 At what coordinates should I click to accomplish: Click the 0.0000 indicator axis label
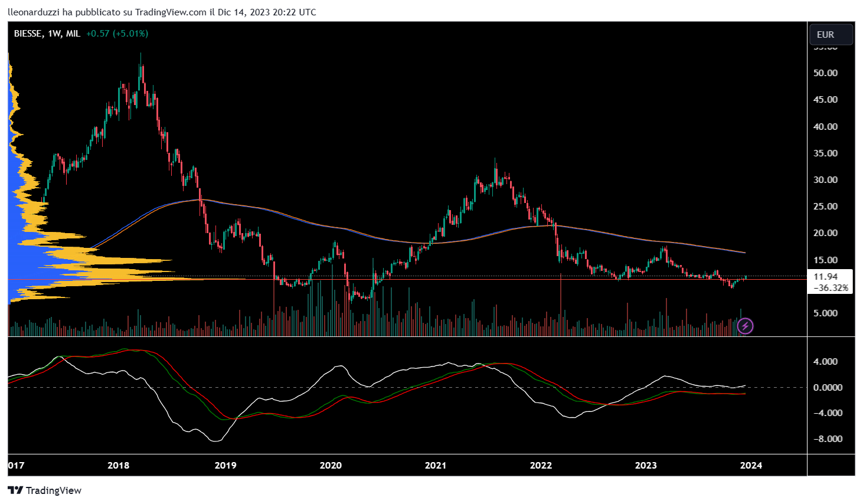(x=828, y=387)
